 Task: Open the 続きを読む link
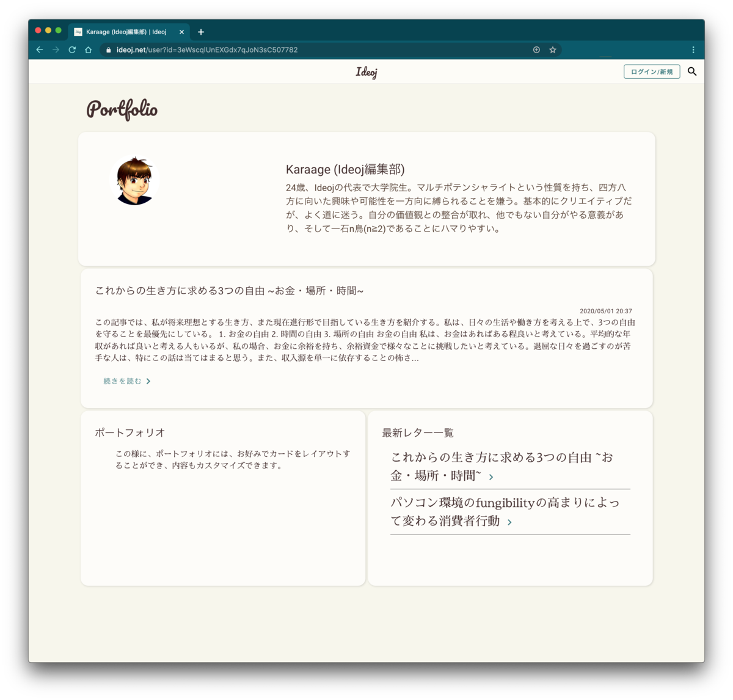(x=122, y=381)
